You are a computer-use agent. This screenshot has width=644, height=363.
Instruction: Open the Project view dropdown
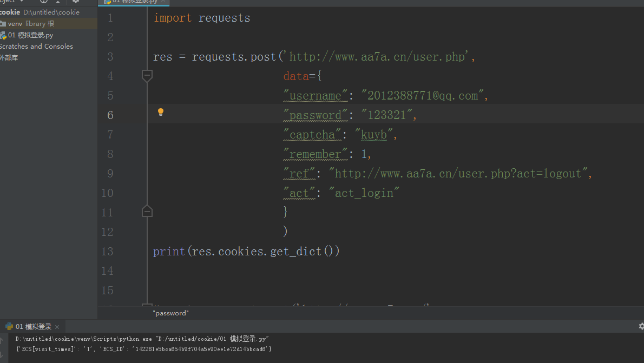(x=21, y=2)
